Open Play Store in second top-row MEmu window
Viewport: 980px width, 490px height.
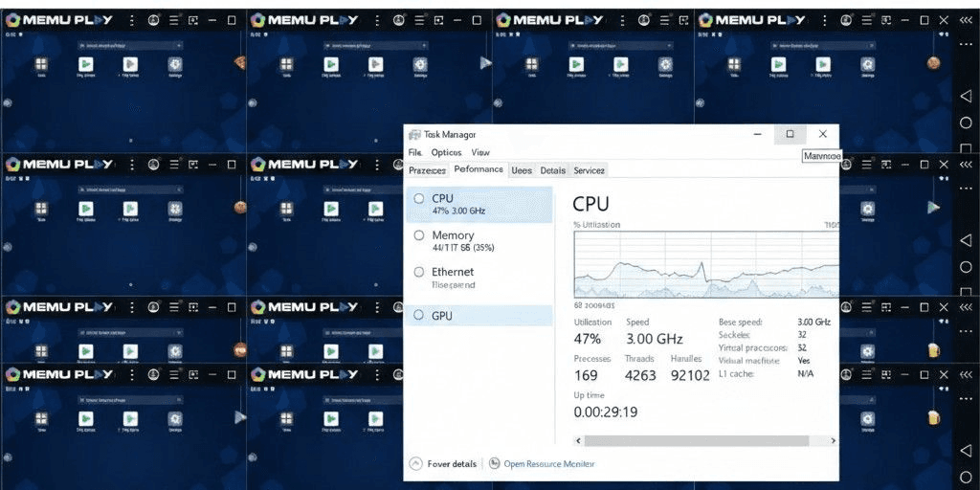(330, 64)
